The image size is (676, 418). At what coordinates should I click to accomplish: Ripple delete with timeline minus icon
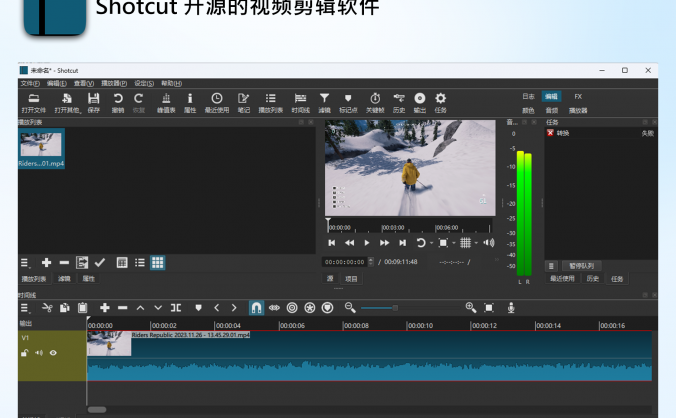tap(122, 308)
